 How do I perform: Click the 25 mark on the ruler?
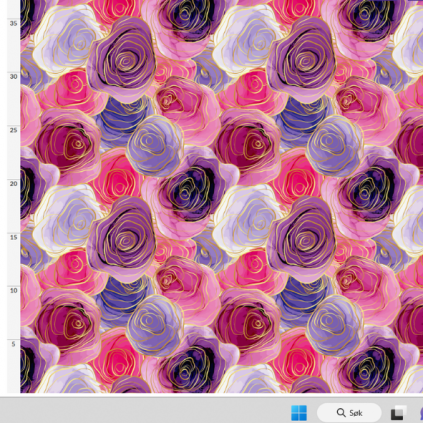tap(13, 130)
